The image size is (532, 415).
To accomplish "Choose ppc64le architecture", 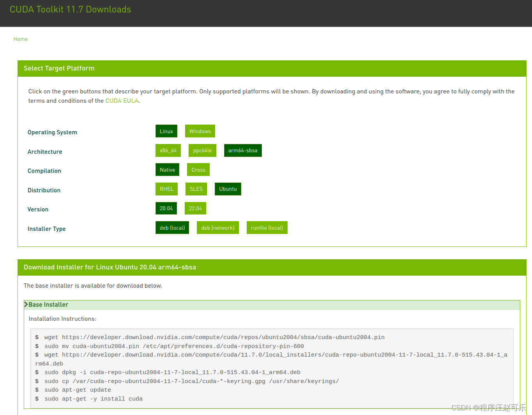I will coord(202,151).
